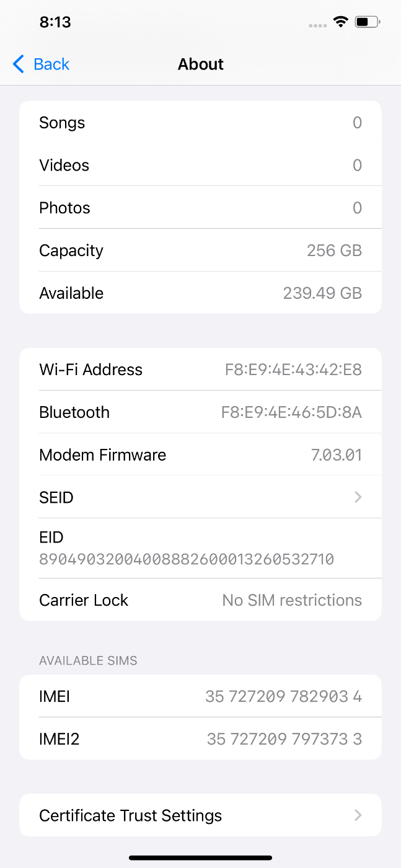Tap the cellular signal dots
401x868 pixels.
click(317, 25)
